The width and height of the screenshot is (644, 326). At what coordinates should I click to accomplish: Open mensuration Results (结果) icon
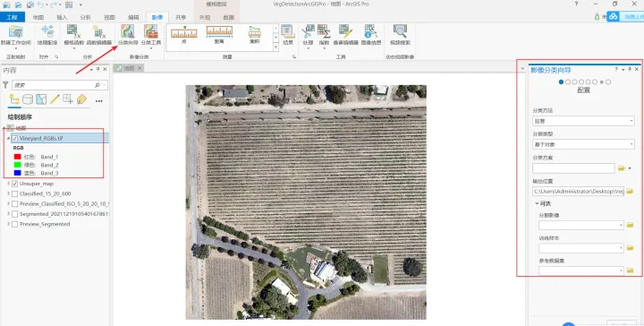tap(288, 35)
